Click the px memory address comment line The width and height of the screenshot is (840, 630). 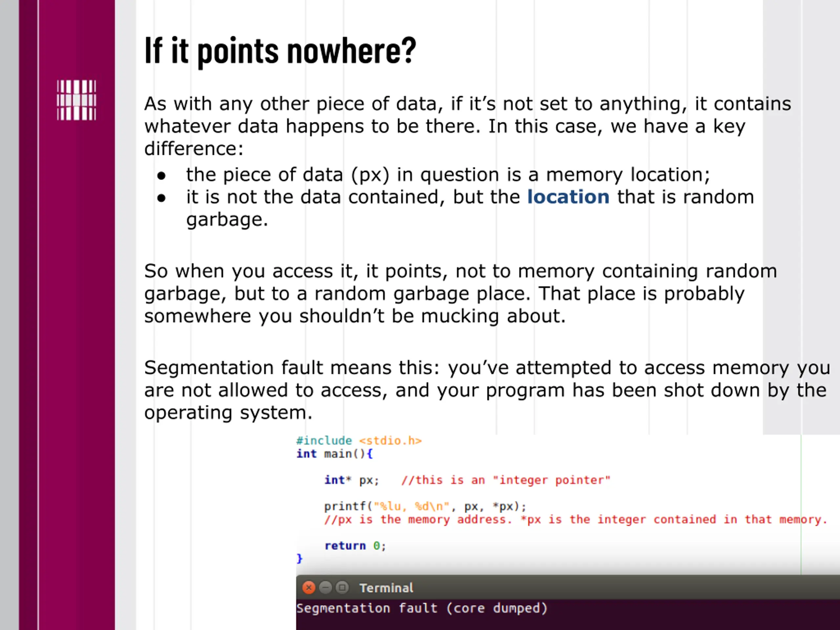576,519
